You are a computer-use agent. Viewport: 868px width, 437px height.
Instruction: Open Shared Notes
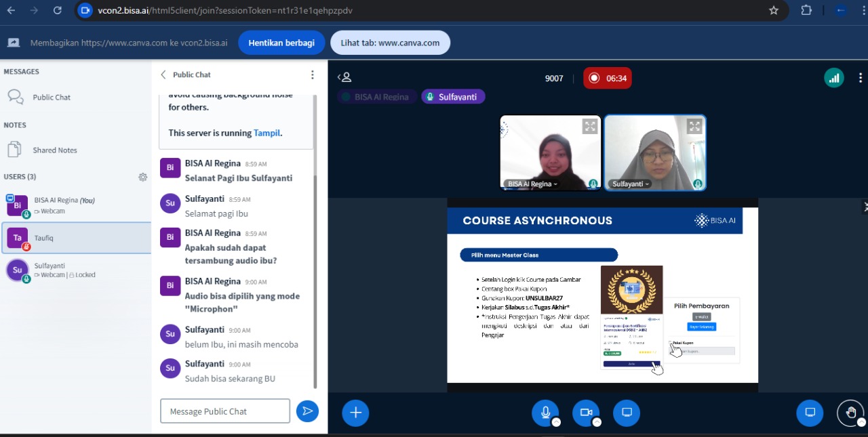click(54, 150)
